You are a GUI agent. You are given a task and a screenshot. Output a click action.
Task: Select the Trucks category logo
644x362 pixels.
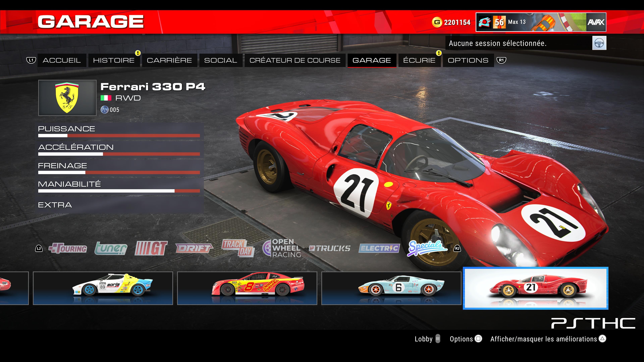tap(330, 248)
